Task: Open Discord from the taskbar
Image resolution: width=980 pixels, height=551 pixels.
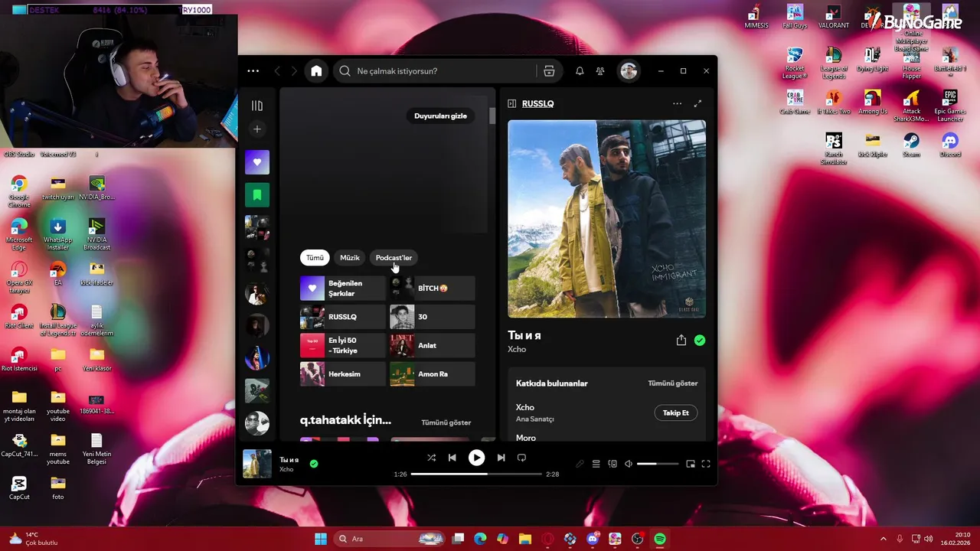Action: click(593, 539)
